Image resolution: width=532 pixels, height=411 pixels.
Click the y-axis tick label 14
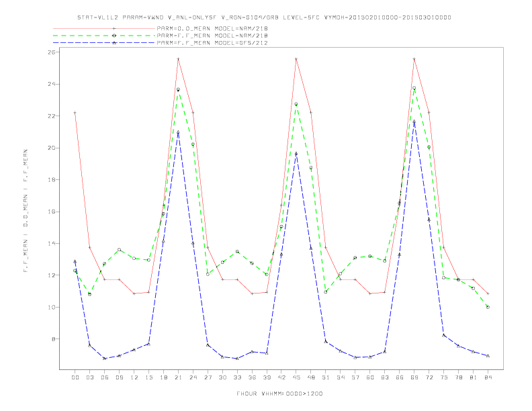[x=51, y=244]
